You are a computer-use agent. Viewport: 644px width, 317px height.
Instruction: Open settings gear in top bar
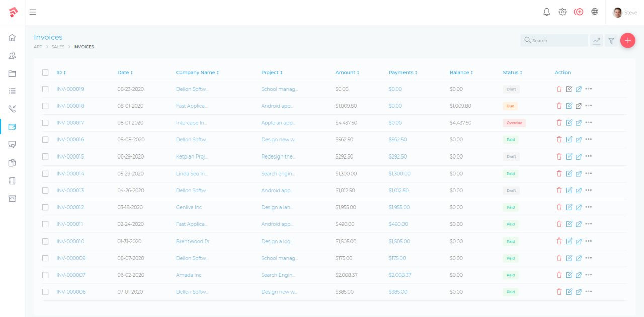pos(562,12)
